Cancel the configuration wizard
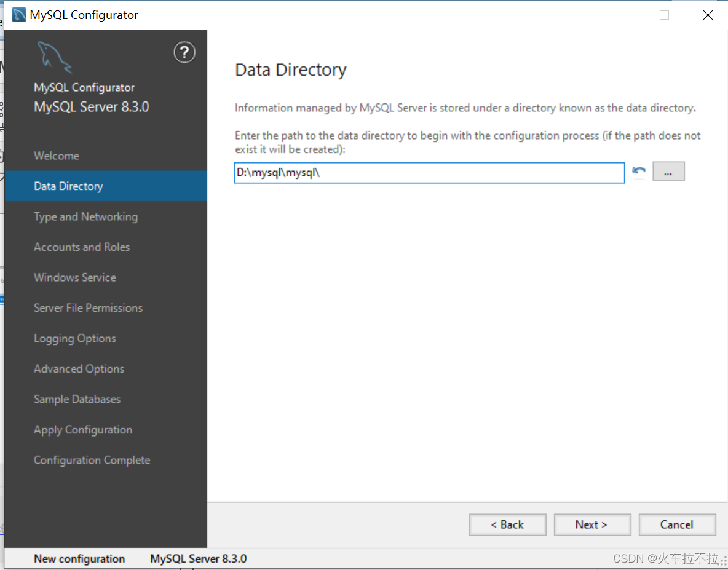 click(x=677, y=524)
